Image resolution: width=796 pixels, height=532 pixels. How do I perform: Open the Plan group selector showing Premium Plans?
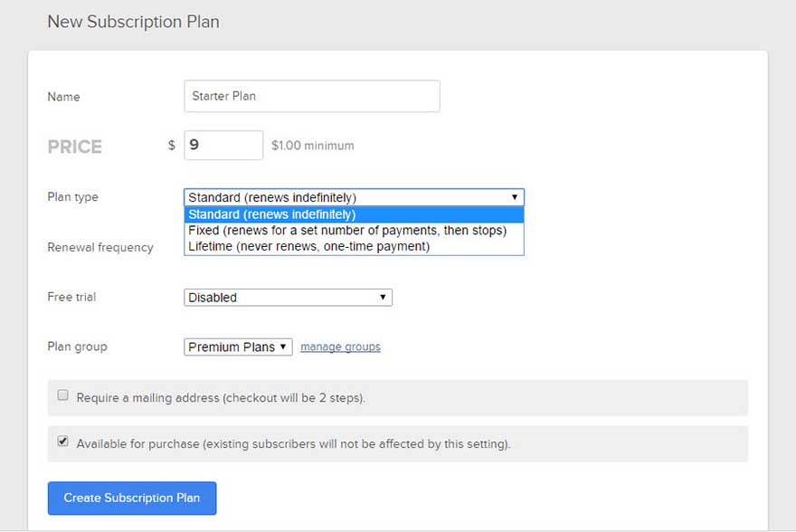click(238, 347)
